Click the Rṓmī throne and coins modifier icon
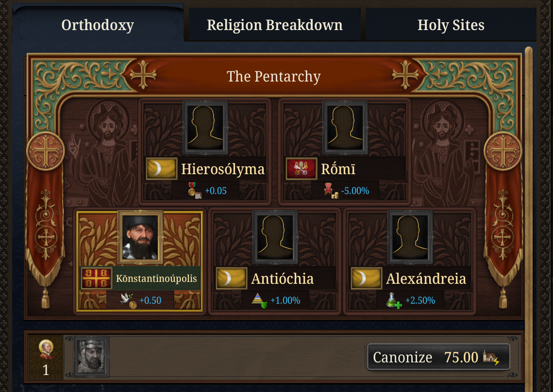 (x=331, y=191)
